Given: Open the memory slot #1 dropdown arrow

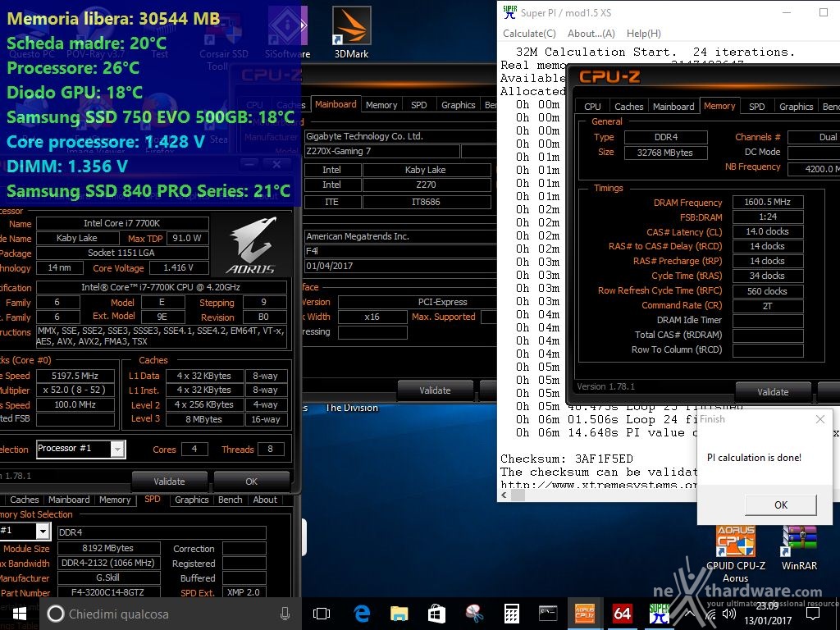Looking at the screenshot, I should point(43,532).
